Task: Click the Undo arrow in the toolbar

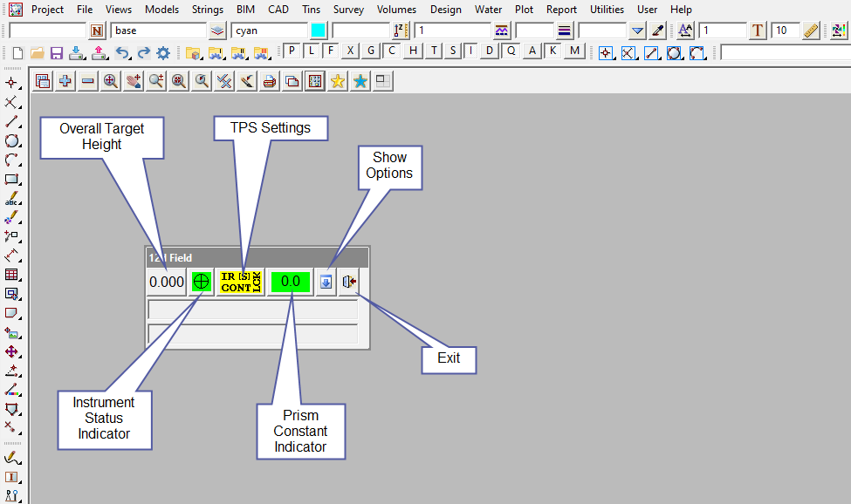Action: click(x=123, y=52)
